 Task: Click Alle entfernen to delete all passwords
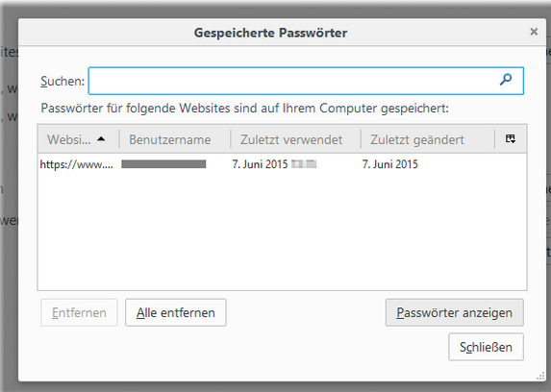point(176,312)
